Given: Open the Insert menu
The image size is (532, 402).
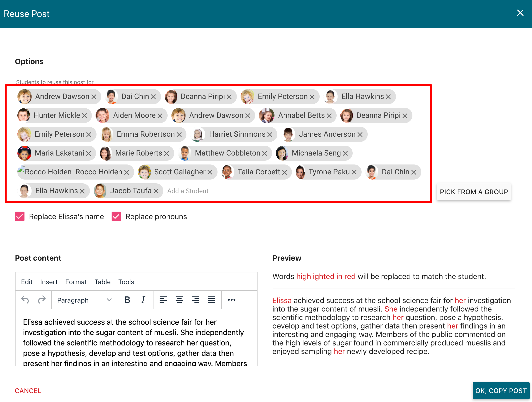Looking at the screenshot, I should pyautogui.click(x=49, y=282).
